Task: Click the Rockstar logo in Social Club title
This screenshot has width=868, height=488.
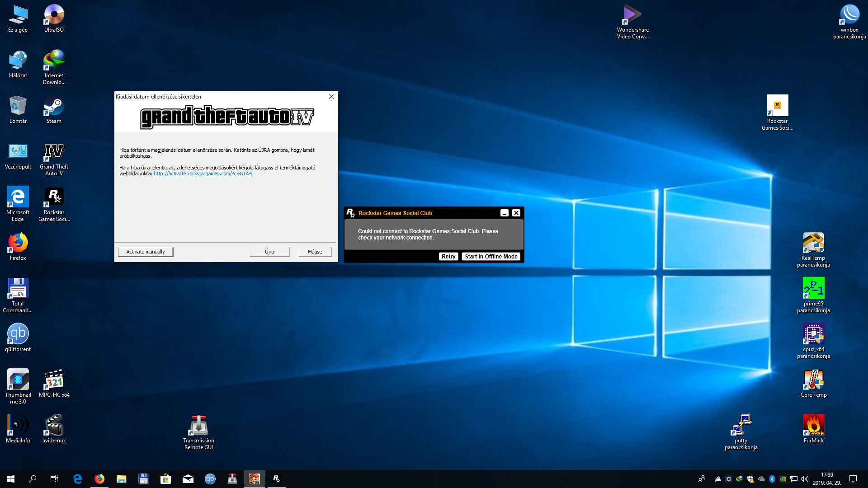Action: pyautogui.click(x=351, y=213)
